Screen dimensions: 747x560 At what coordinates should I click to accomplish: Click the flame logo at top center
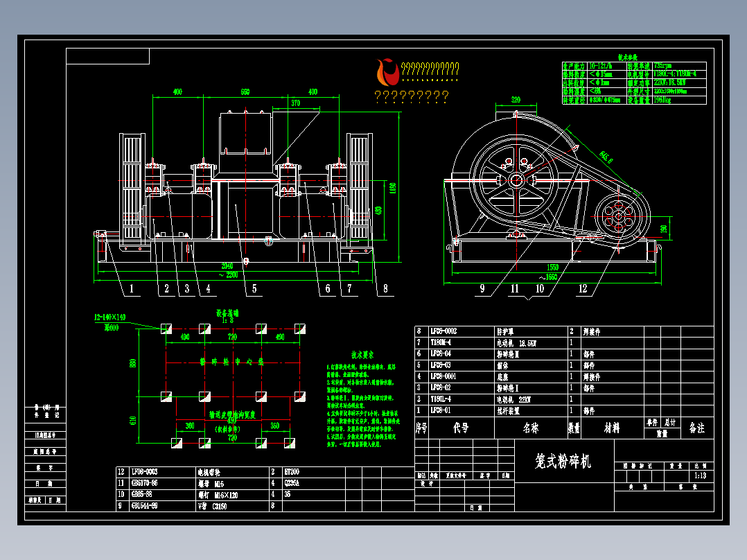click(x=387, y=71)
